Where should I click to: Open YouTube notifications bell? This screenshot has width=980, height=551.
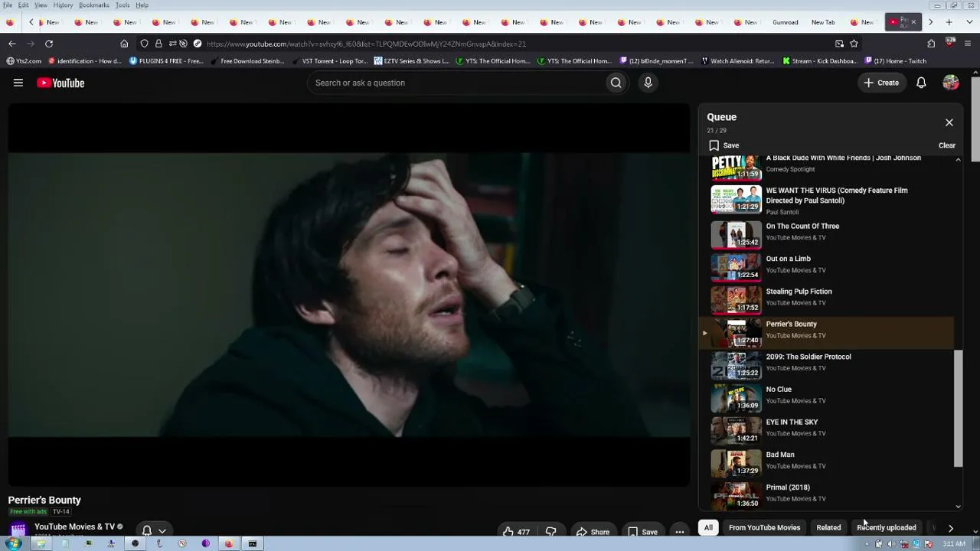(x=921, y=83)
